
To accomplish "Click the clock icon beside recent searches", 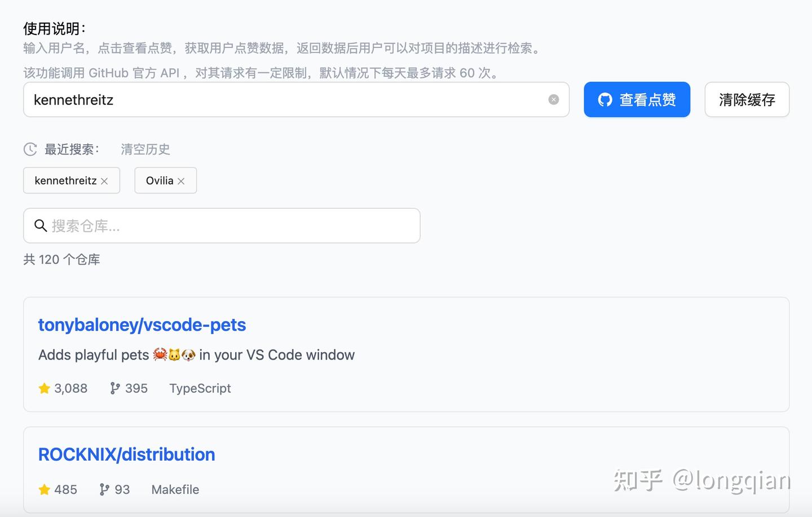I will click(30, 149).
